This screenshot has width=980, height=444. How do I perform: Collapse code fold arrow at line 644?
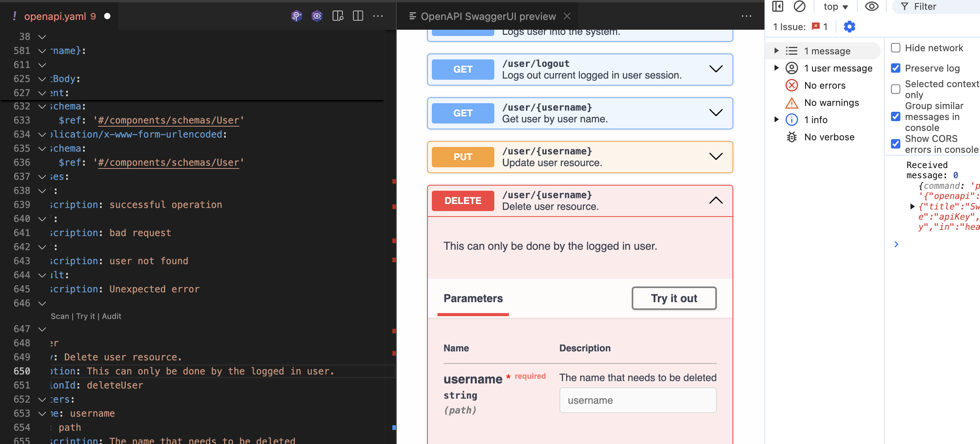click(x=42, y=275)
